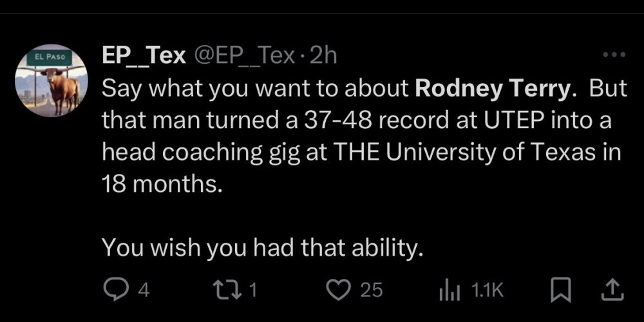The width and height of the screenshot is (644, 322).
Task: Share the tweet via the upload arrow icon
Action: click(x=613, y=290)
